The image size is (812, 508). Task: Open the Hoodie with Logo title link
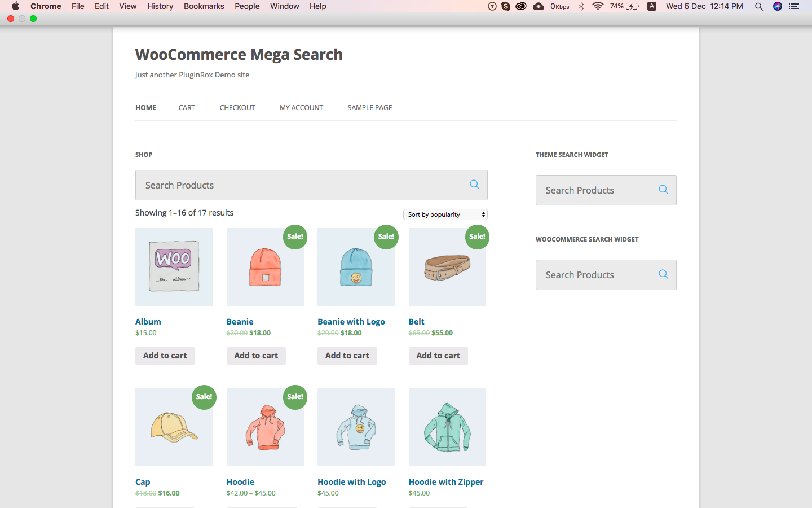click(x=352, y=482)
